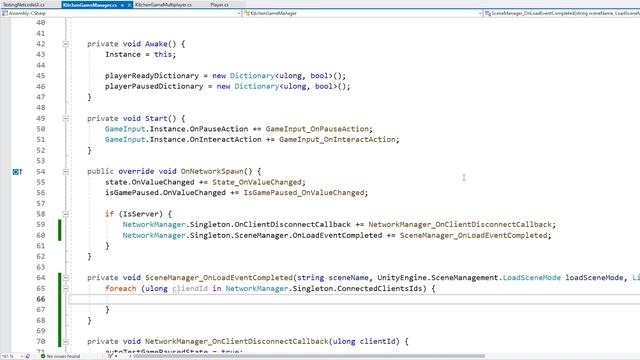
Task: Collapse the OnNetworkSpawn method at line 54
Action: click(65, 172)
